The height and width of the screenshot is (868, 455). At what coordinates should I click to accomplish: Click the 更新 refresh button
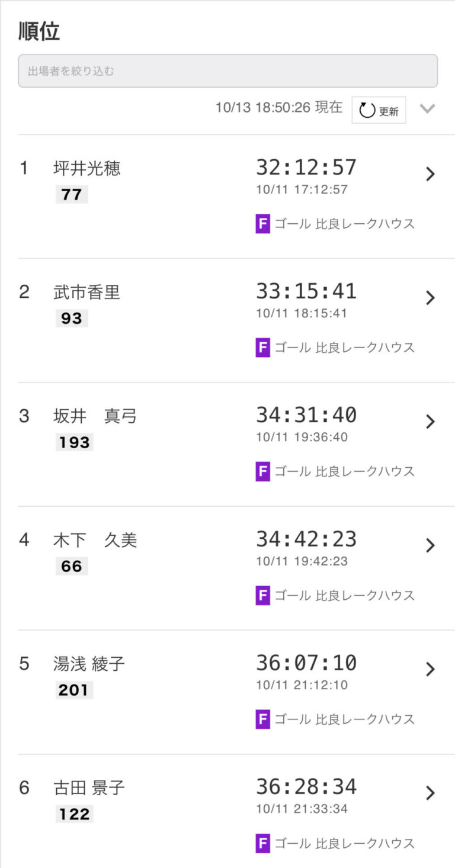pyautogui.click(x=379, y=110)
